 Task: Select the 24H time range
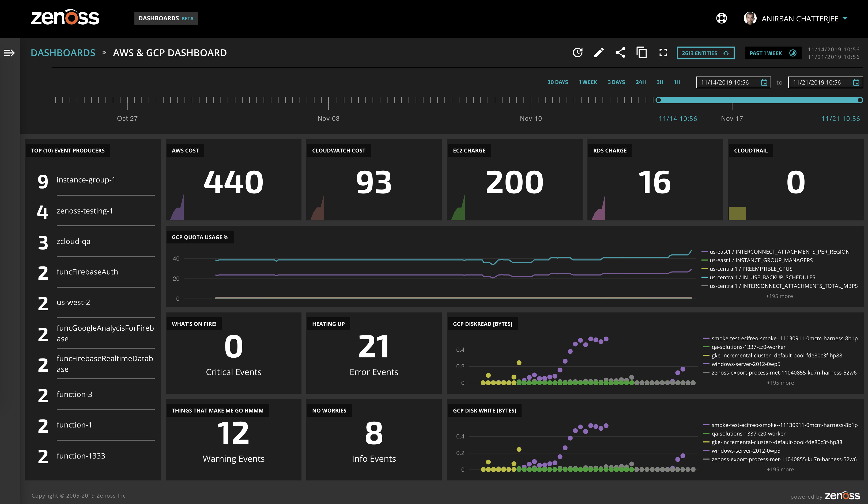(x=640, y=82)
